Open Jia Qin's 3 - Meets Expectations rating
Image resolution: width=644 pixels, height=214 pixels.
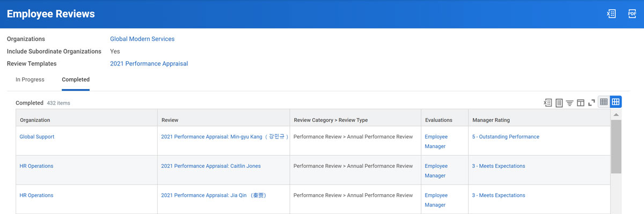pos(499,196)
